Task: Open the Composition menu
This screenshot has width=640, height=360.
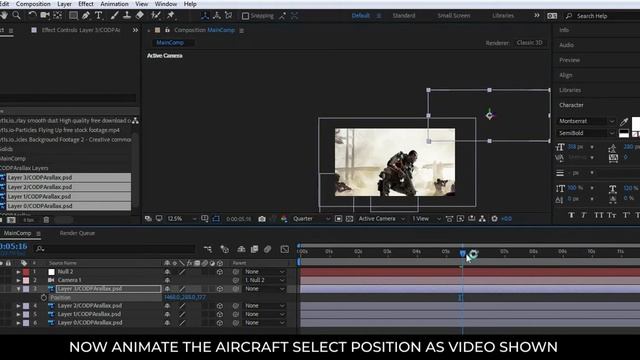Action: click(33, 4)
